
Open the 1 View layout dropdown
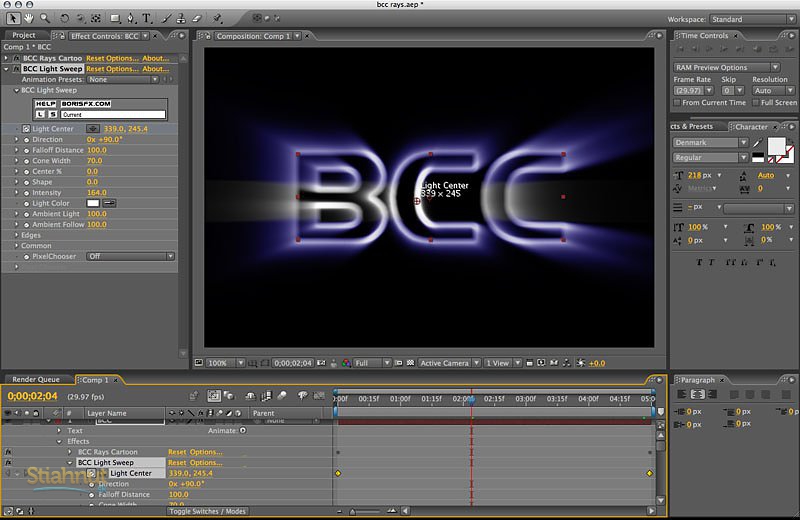pos(503,363)
